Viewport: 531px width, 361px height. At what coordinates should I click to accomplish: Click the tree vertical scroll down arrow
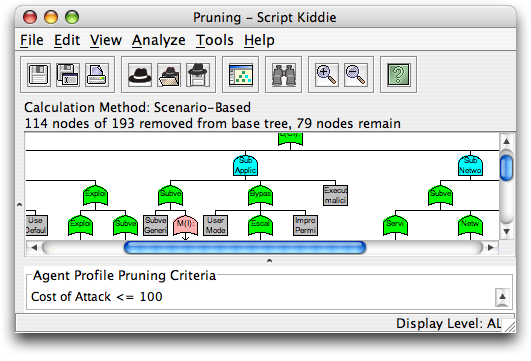[507, 232]
